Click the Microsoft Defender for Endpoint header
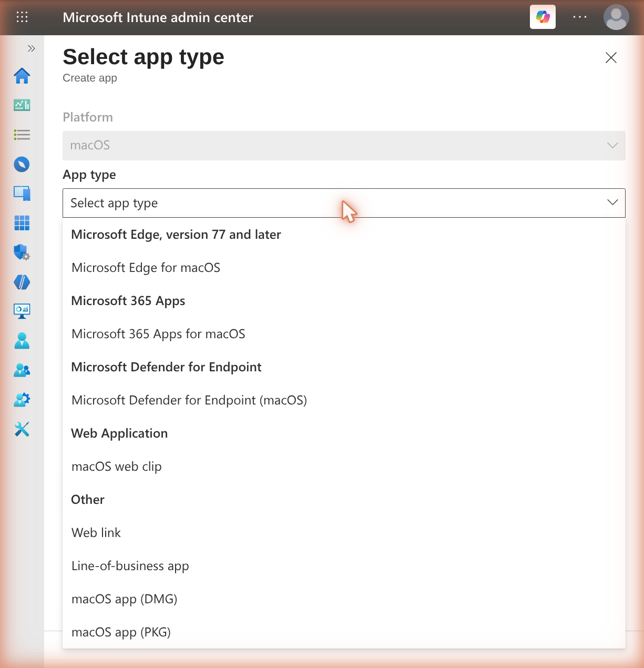Image resolution: width=644 pixels, height=668 pixels. click(x=166, y=367)
